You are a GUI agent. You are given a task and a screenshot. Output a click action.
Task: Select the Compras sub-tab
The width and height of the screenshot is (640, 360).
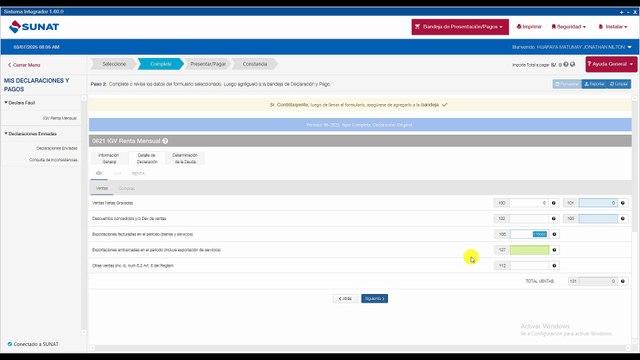[x=127, y=189]
